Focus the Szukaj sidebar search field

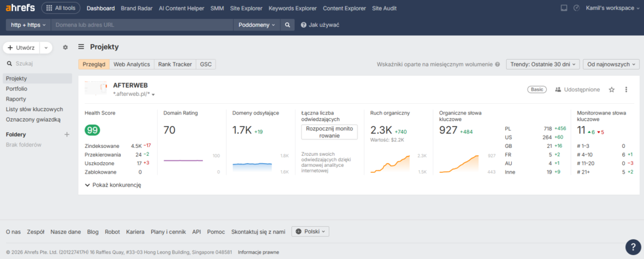click(37, 63)
